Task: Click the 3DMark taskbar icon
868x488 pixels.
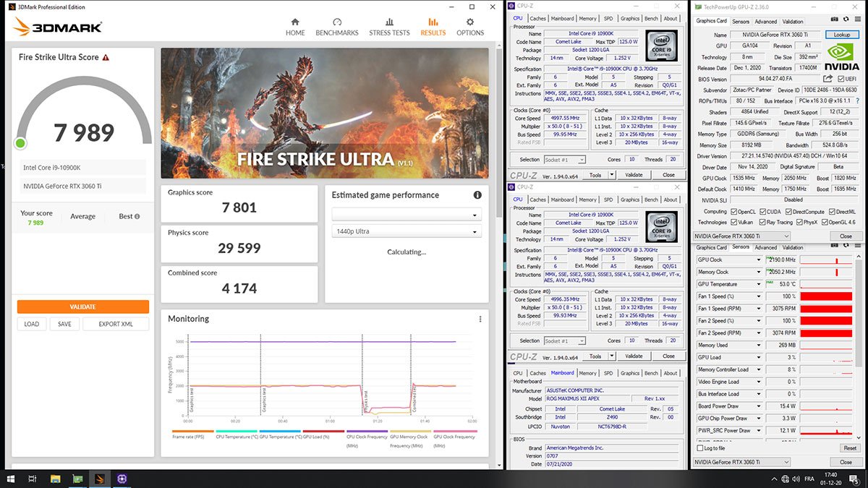Action: pos(100,479)
